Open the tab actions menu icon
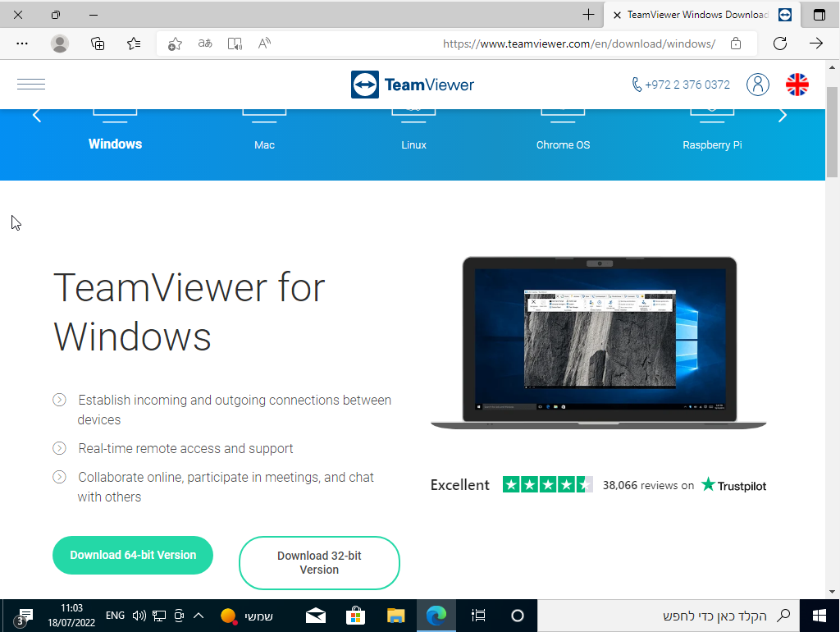The image size is (840, 632). (819, 15)
